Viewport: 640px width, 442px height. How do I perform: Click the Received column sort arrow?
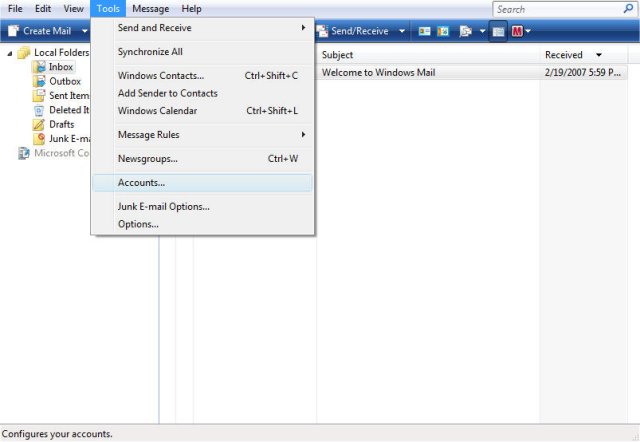(599, 55)
